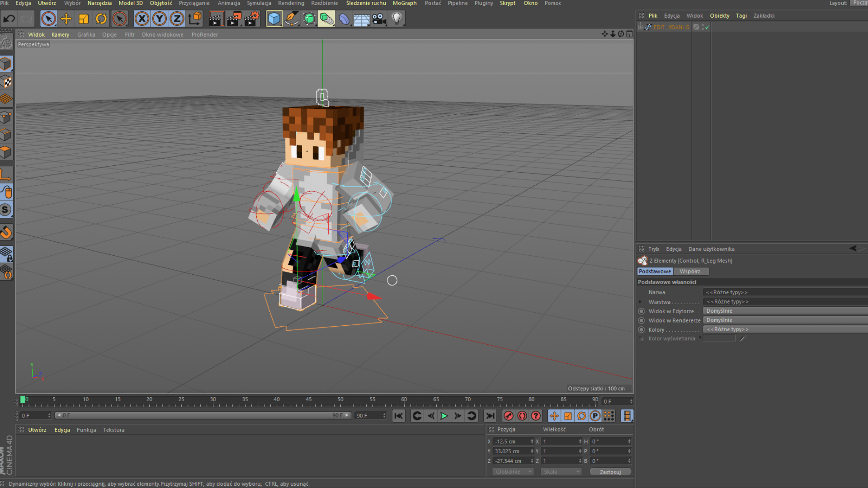
Task: Open the Globalnie coordinate dropdown
Action: [512, 471]
